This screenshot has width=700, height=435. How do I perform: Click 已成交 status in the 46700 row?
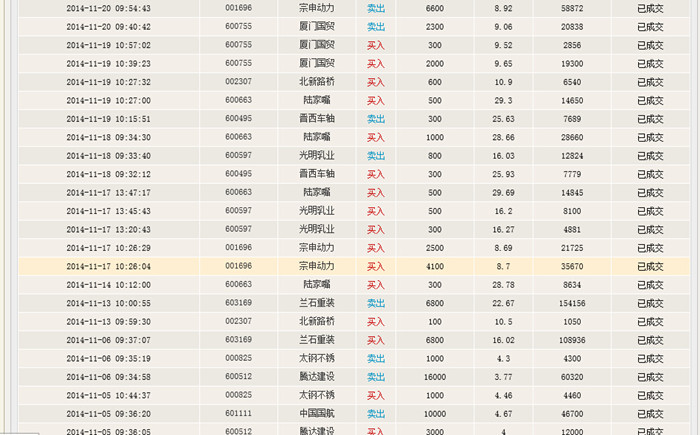pos(650,413)
